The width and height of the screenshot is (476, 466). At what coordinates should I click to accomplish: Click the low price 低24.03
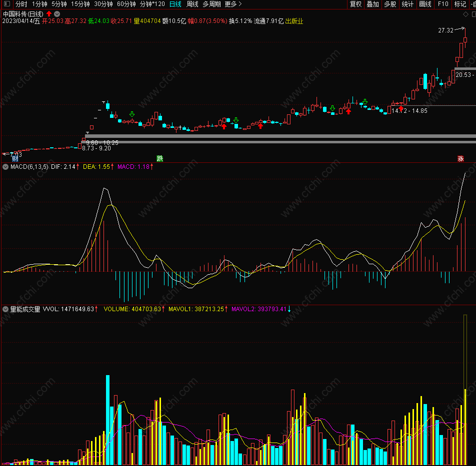98,21
